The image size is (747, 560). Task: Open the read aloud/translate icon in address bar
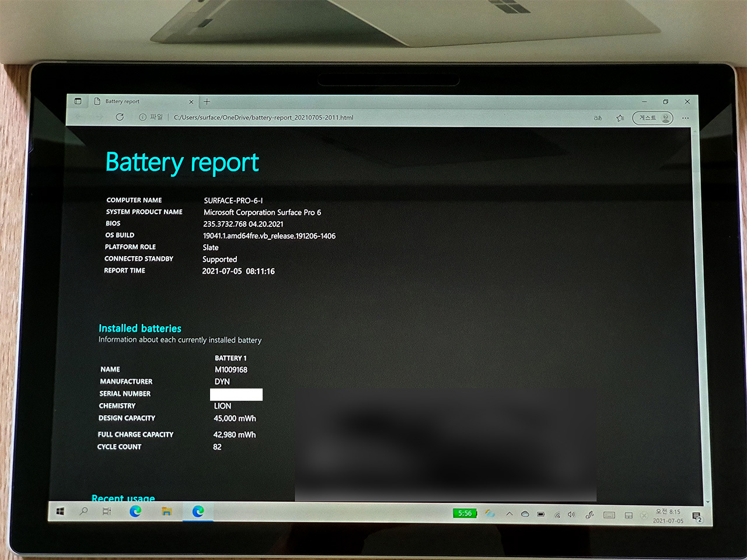click(x=598, y=118)
